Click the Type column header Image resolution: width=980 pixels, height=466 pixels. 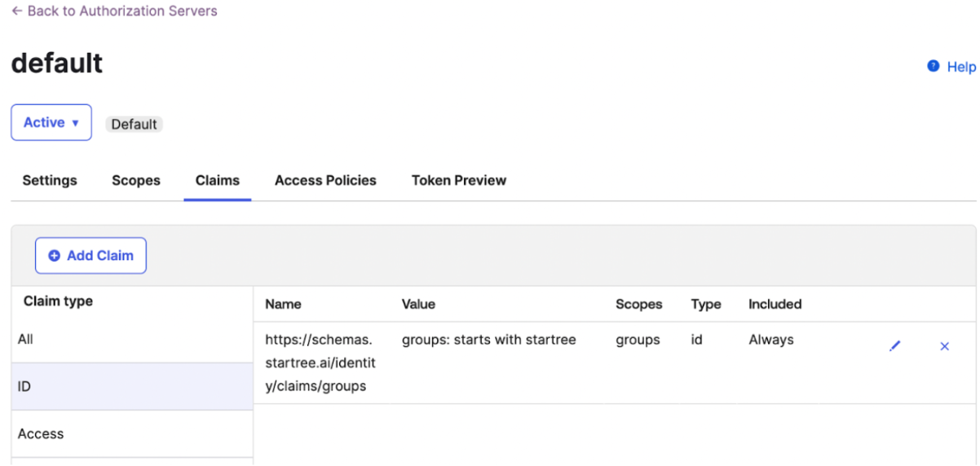pyautogui.click(x=706, y=304)
